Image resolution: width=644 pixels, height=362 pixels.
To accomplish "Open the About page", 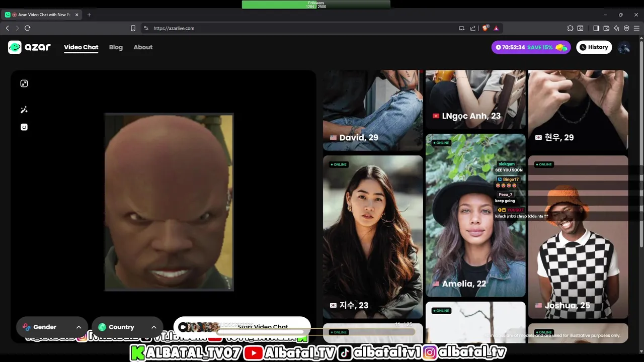I will pos(143,47).
